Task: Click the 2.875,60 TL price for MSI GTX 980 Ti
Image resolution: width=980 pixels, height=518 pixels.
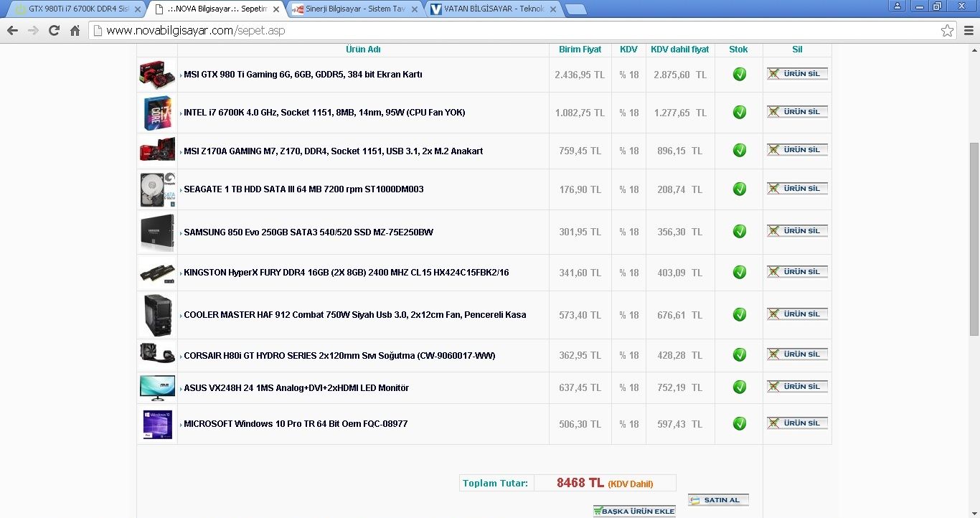Action: click(x=680, y=75)
